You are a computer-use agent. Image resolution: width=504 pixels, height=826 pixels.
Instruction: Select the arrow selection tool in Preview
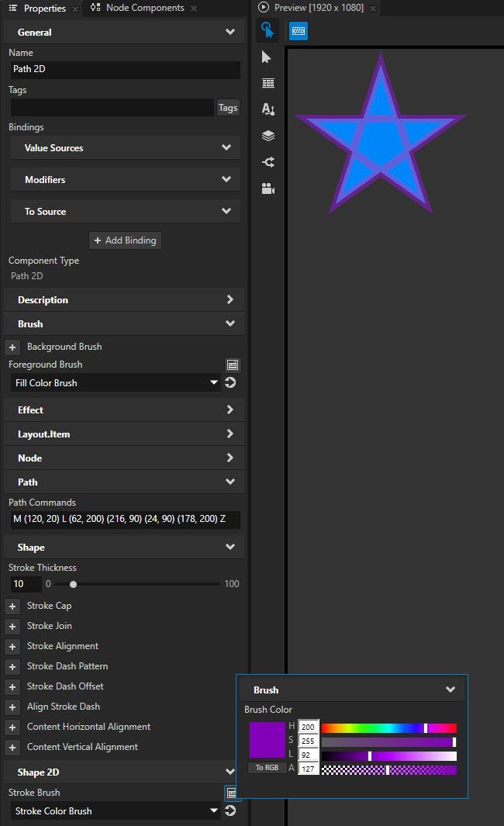(x=268, y=57)
